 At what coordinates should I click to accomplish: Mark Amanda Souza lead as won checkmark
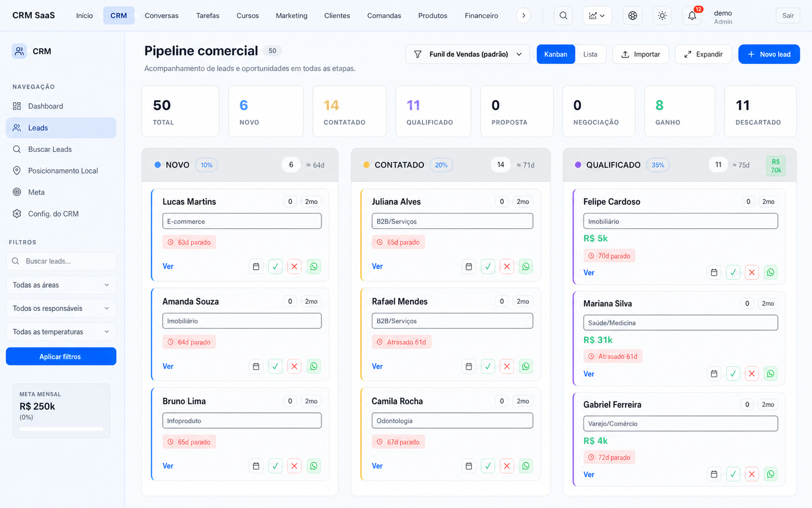[275, 366]
